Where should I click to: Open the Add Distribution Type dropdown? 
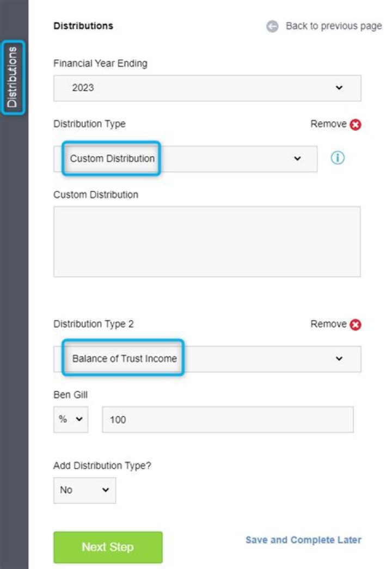point(84,490)
